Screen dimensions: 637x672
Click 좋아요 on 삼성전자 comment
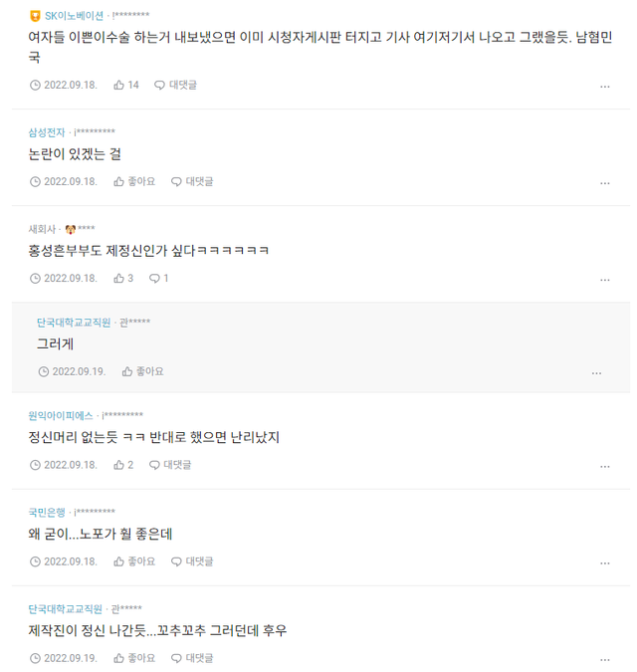pyautogui.click(x=134, y=181)
